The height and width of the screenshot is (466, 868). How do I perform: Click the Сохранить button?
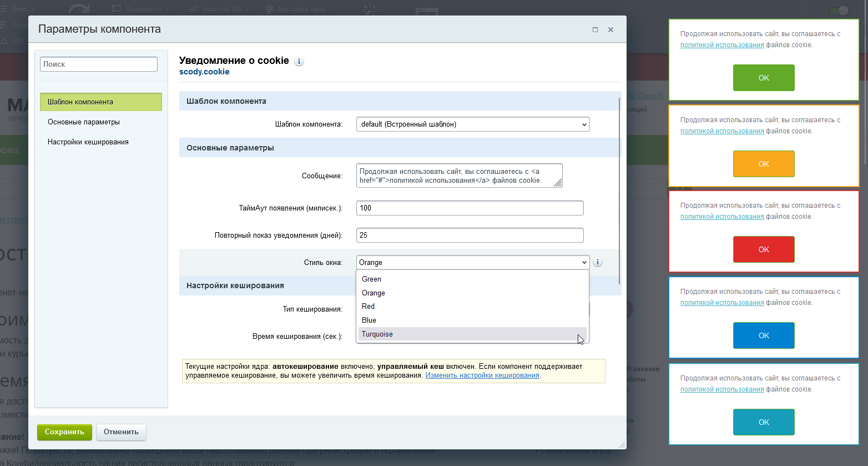[x=64, y=432]
